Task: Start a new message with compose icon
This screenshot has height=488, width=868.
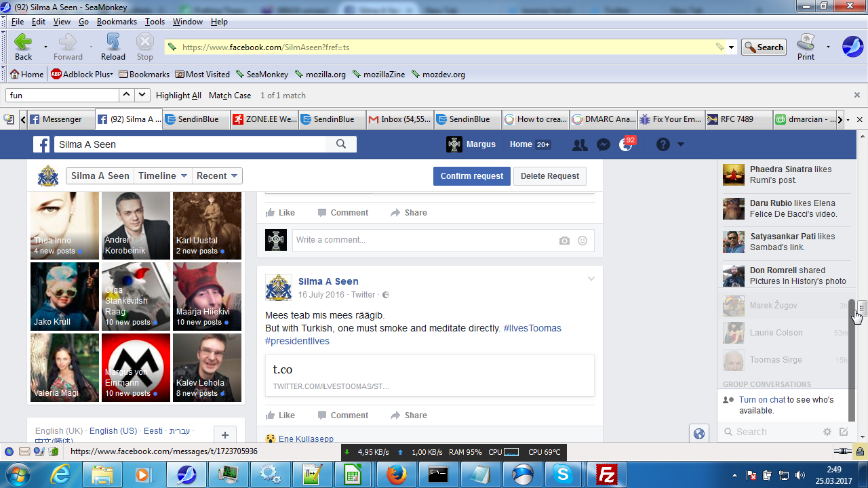Action: (844, 432)
